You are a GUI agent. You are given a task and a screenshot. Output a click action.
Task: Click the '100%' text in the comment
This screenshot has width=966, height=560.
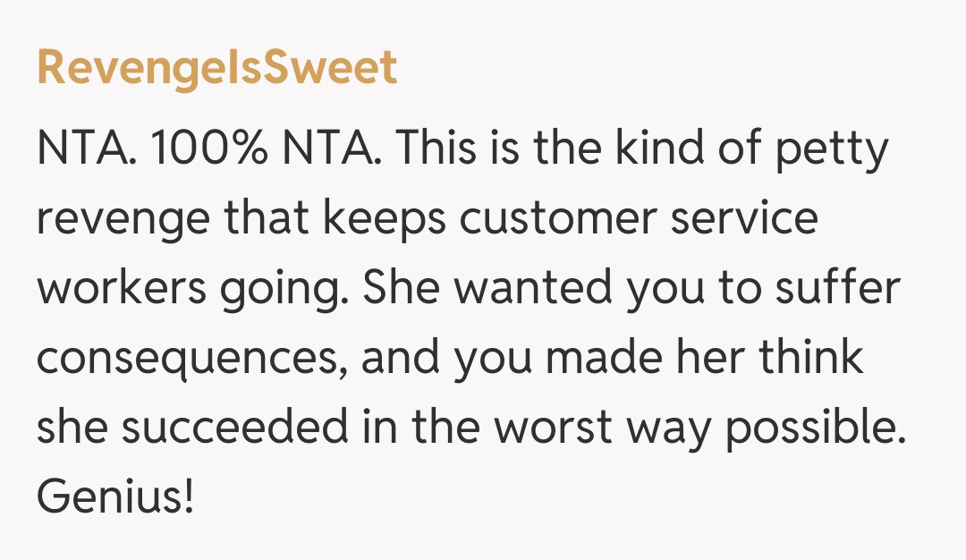click(210, 148)
